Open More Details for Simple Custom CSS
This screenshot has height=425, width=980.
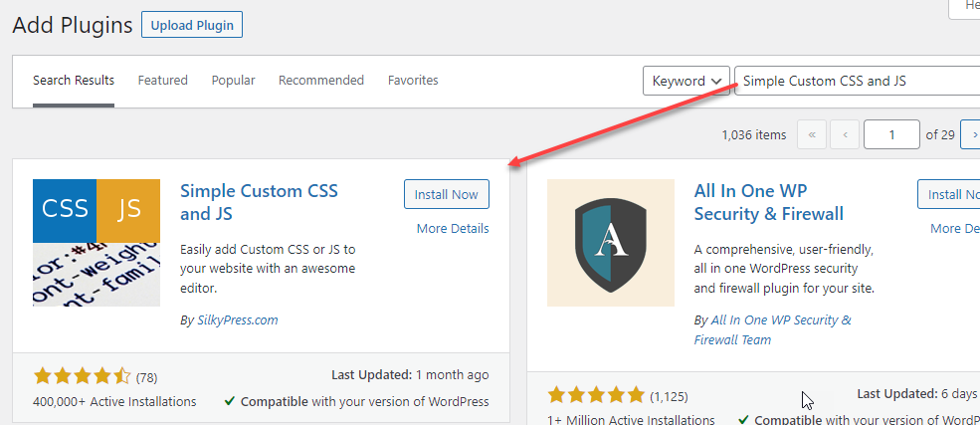point(453,228)
